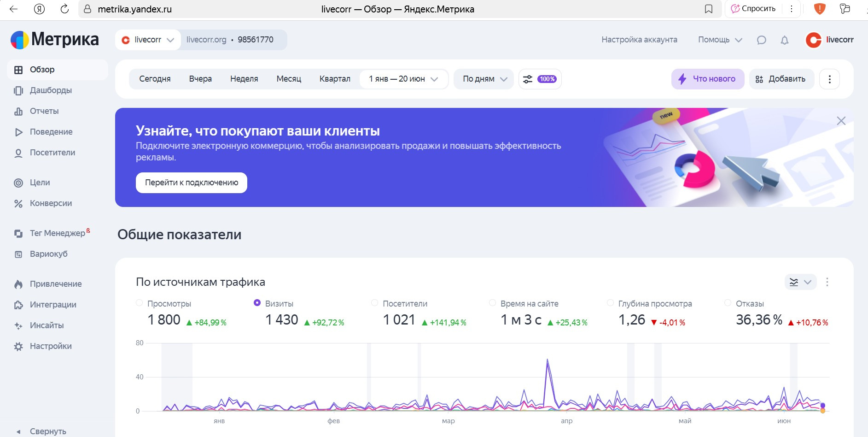Select the Сегодня period tab
The width and height of the screenshot is (868, 437).
click(155, 79)
